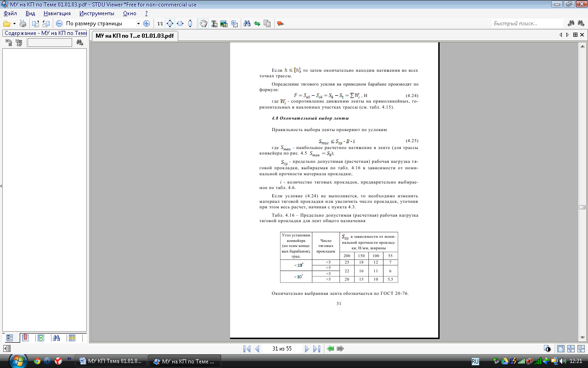Click the page number field '31 из 55'
The image size is (588, 368).
pyautogui.click(x=282, y=349)
